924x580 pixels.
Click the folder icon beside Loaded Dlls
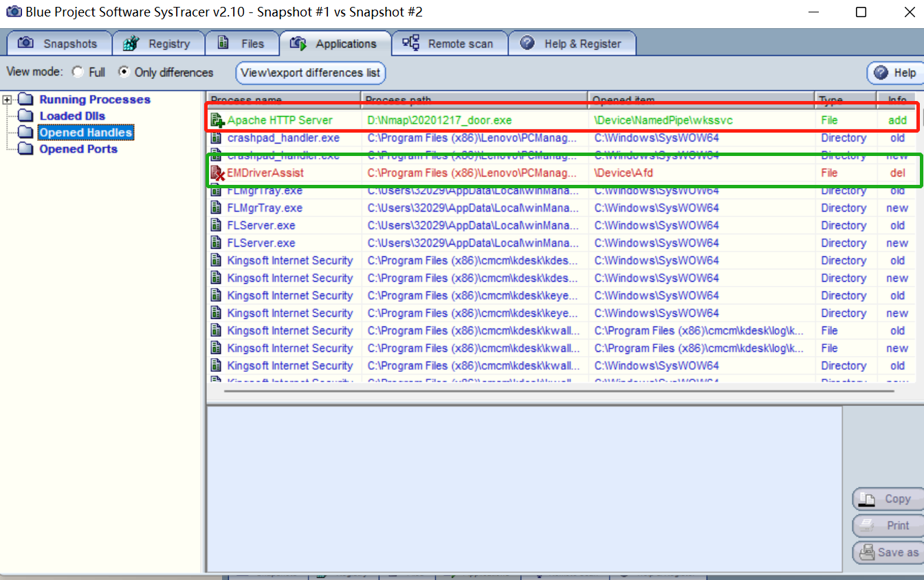pos(25,116)
